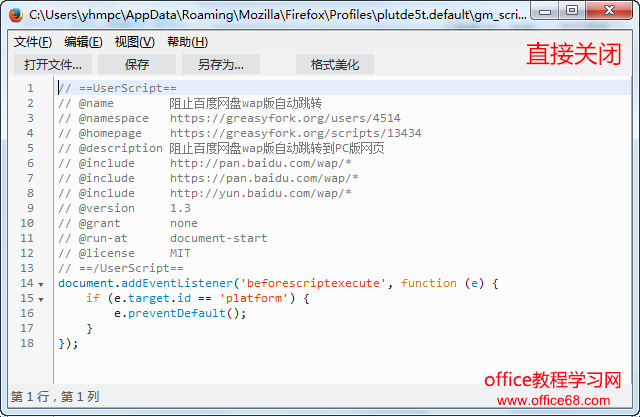This screenshot has height=417, width=640.
Task: Maximize the script editor window
Action: coord(572,11)
